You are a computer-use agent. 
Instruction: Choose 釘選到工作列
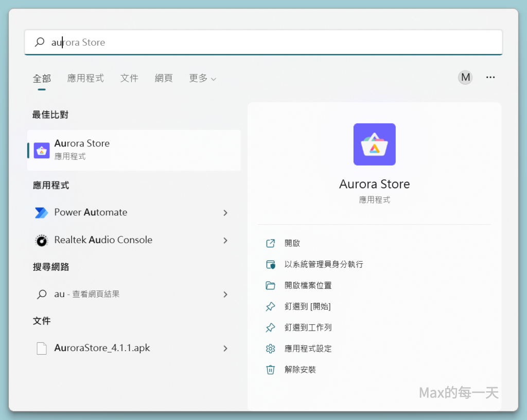pos(308,327)
